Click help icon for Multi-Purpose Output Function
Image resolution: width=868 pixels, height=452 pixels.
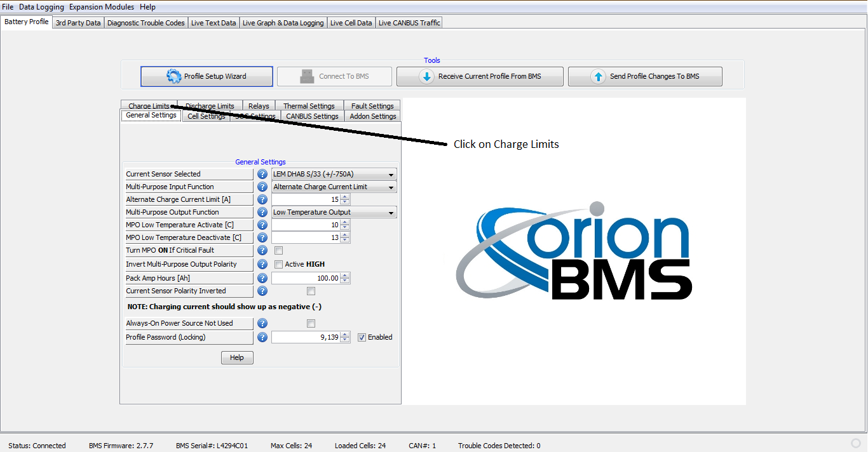click(x=262, y=212)
